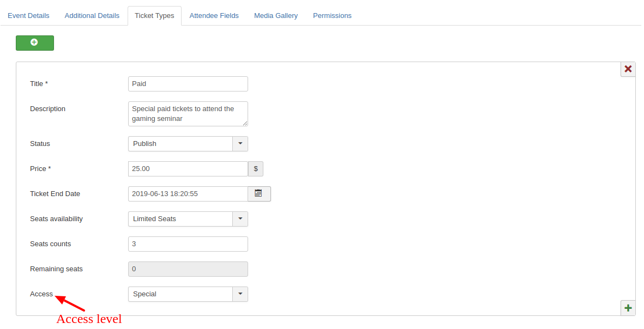Open the Ticket End Date calendar picker

pos(259,193)
